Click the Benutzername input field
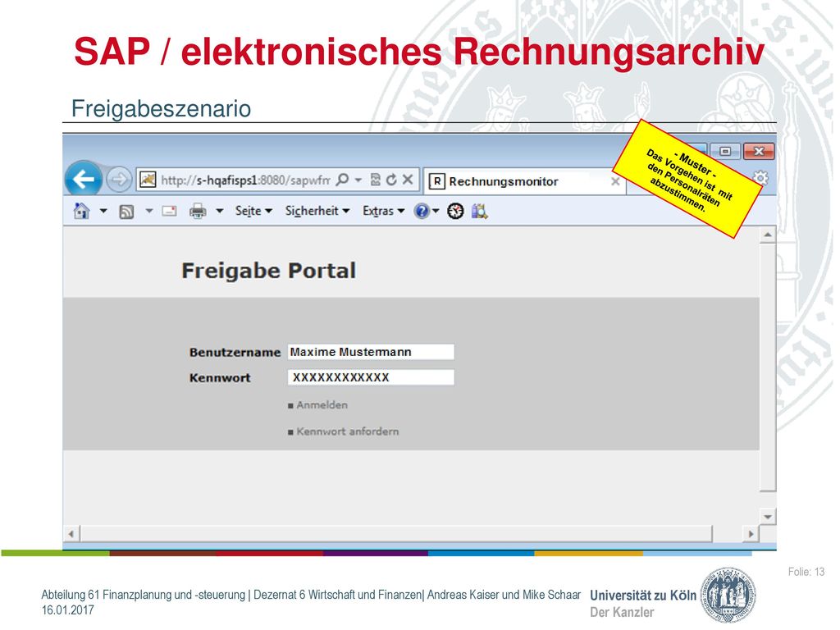Viewport: 840px width, 630px height. pyautogui.click(x=371, y=352)
